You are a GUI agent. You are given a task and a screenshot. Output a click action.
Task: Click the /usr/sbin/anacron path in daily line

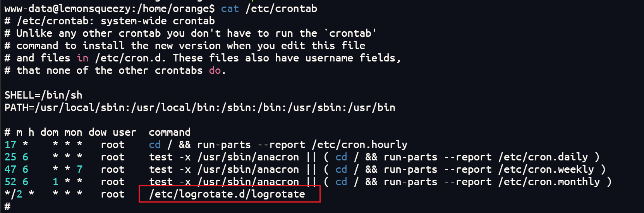click(x=248, y=157)
